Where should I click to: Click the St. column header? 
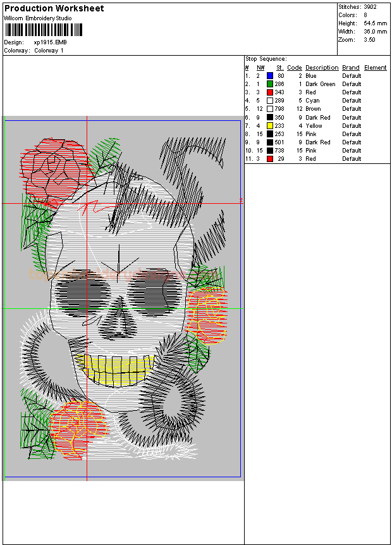coord(279,68)
